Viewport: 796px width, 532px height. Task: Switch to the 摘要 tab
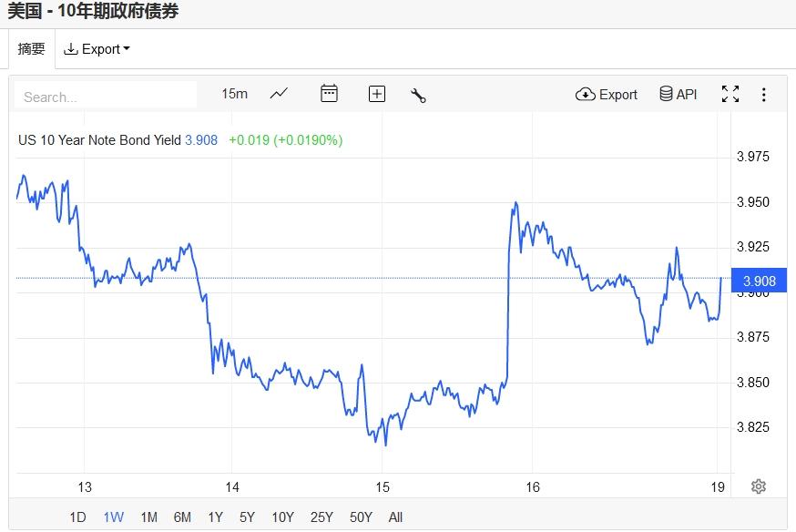point(32,49)
